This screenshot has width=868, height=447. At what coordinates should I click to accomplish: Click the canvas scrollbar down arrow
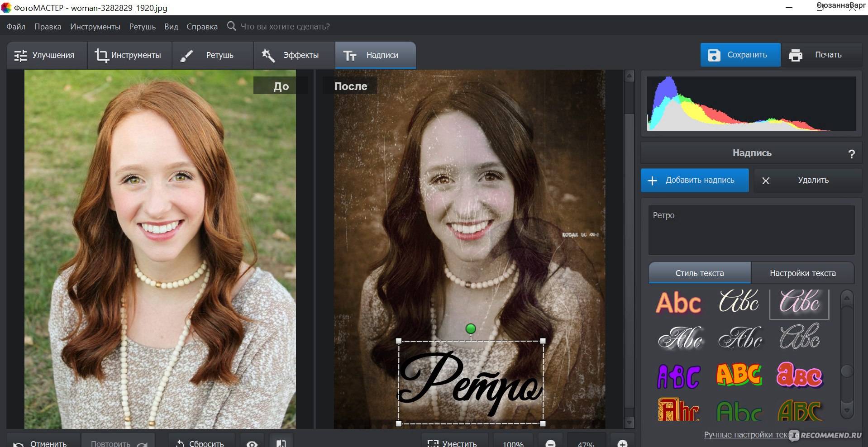(x=629, y=422)
